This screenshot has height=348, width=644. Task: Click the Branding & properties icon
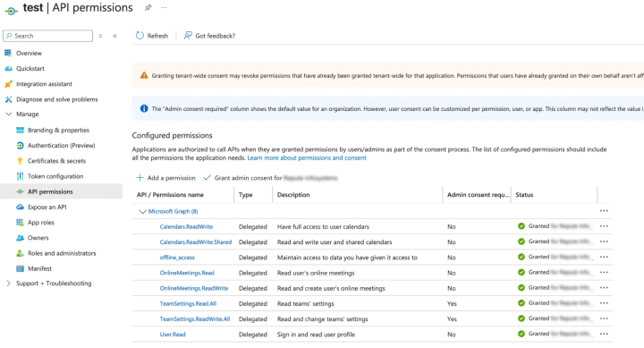point(20,130)
